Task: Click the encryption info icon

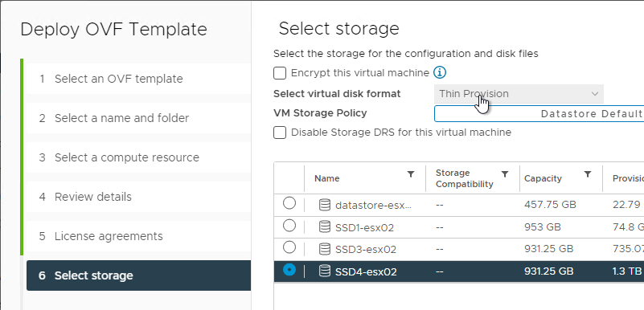Action: pos(440,73)
